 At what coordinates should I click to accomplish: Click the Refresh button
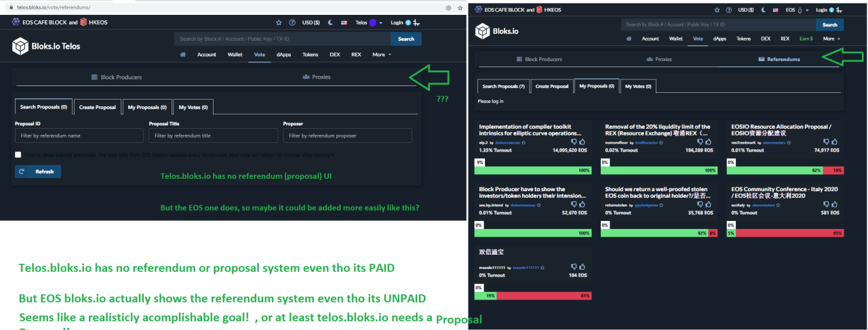38,171
